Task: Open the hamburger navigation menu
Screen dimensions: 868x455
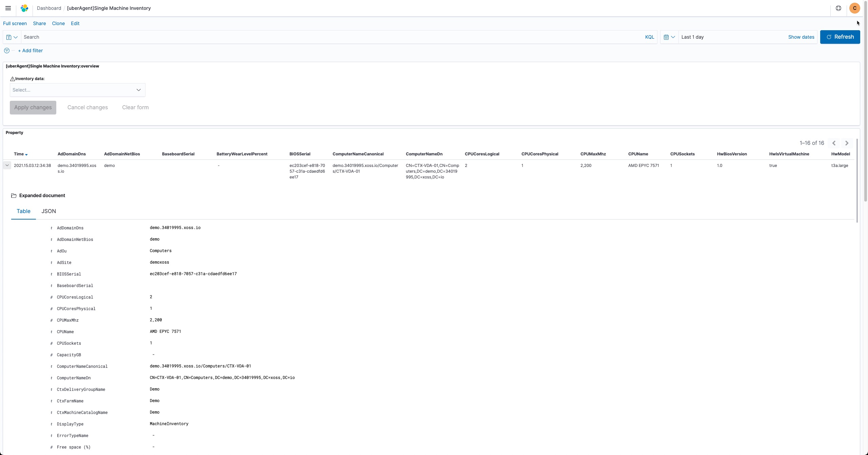Action: (8, 8)
